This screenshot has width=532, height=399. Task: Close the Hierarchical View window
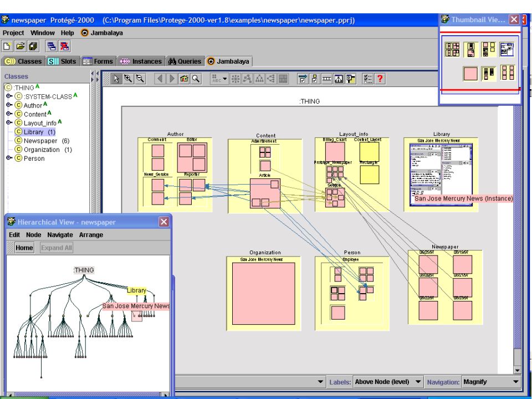click(164, 222)
